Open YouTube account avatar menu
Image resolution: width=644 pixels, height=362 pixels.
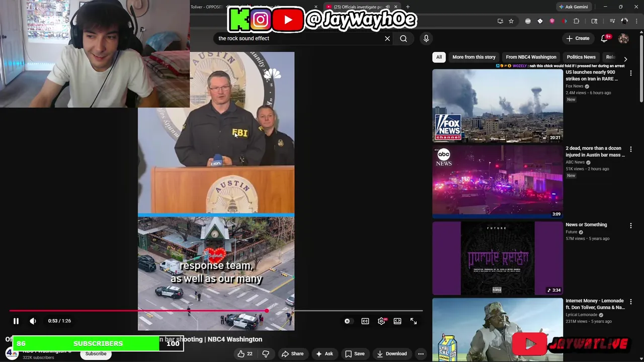623,38
